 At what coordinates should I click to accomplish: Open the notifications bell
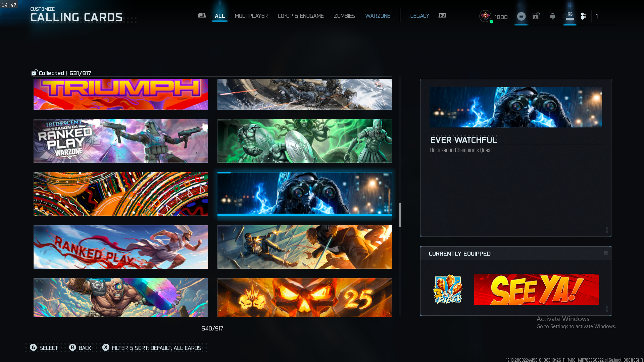coord(553,16)
